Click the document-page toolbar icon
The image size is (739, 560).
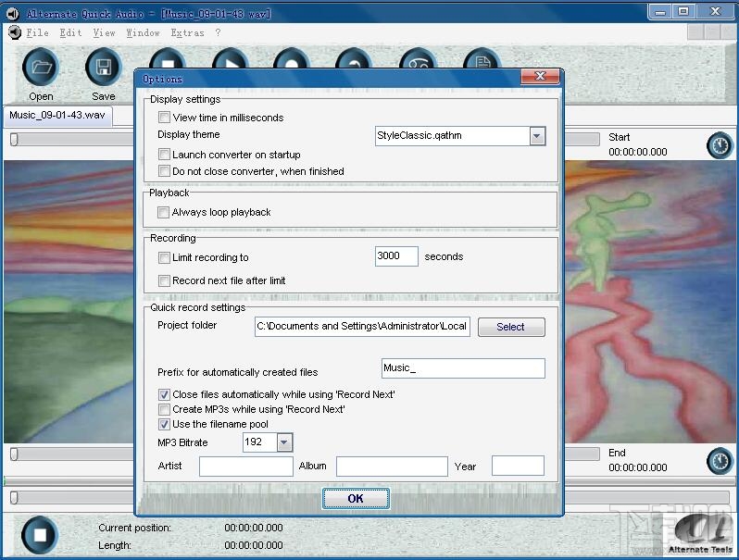[482, 59]
